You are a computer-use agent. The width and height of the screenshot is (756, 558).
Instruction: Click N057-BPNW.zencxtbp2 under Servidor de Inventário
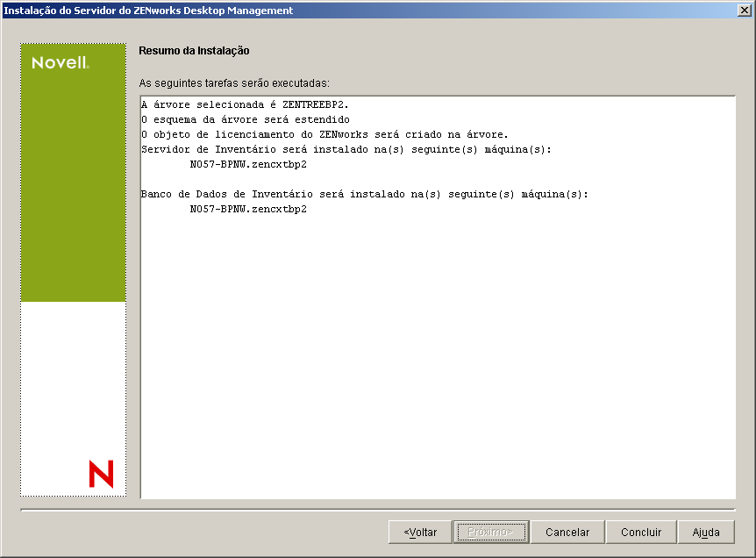(x=248, y=164)
